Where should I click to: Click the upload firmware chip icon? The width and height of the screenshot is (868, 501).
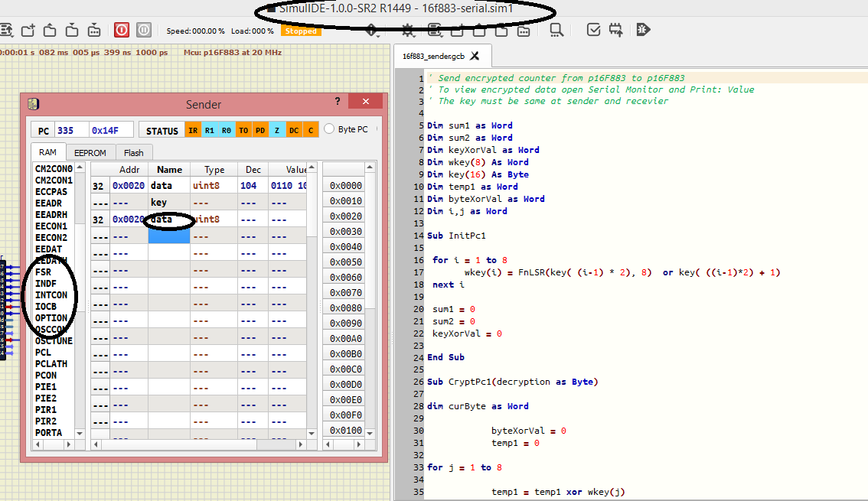click(616, 31)
